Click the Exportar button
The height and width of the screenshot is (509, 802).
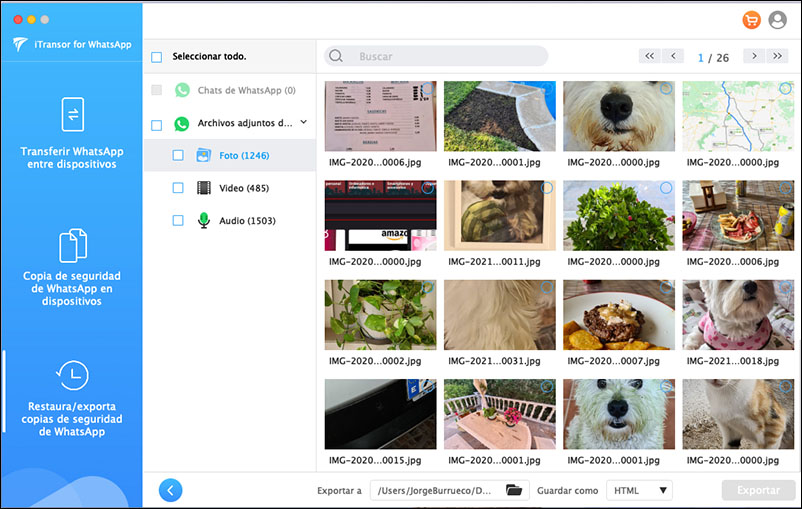tap(759, 490)
